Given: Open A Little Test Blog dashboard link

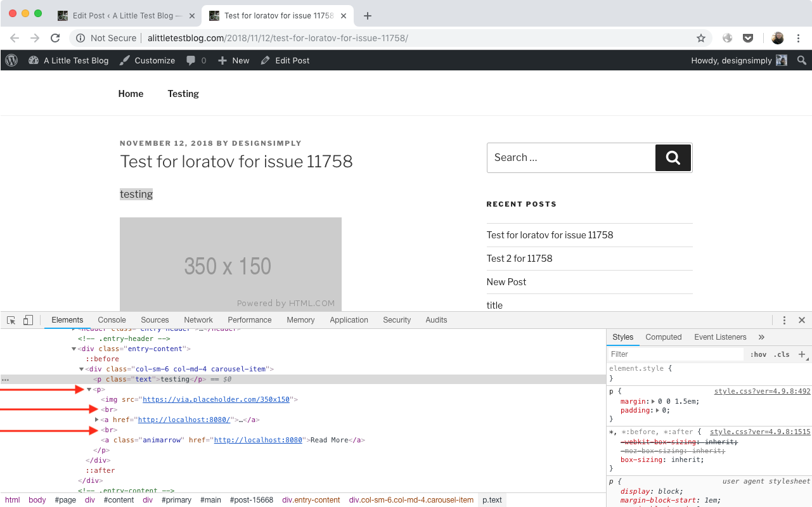Looking at the screenshot, I should click(68, 60).
